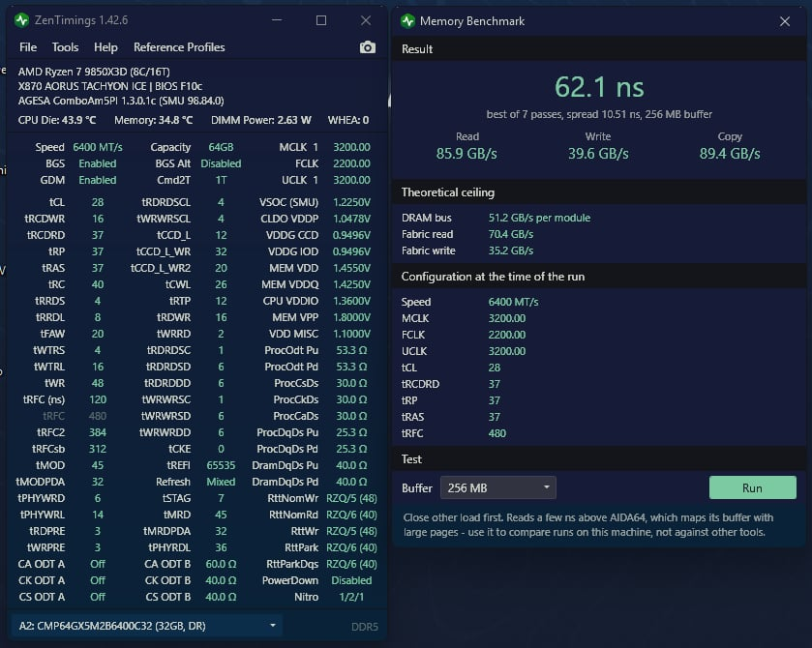
Task: Maximize the ZenTimings window
Action: 321,20
